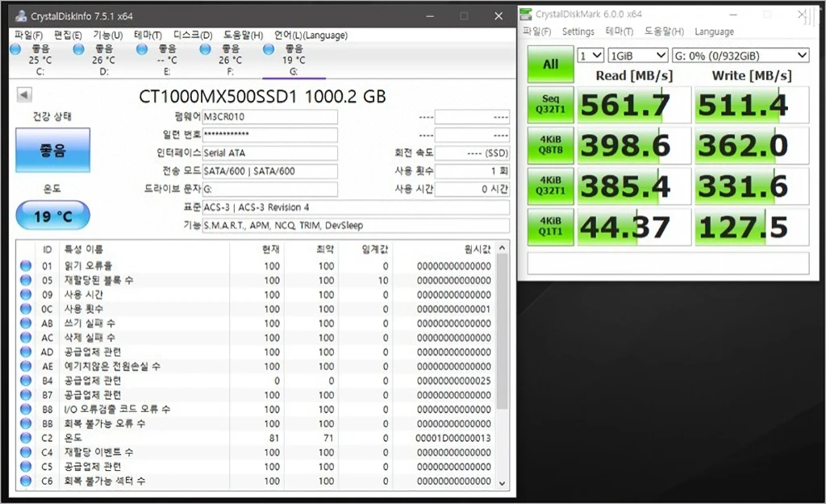Open 디스크(D) menu in CrystalDiskInfo
This screenshot has width=826, height=504.
[x=193, y=35]
